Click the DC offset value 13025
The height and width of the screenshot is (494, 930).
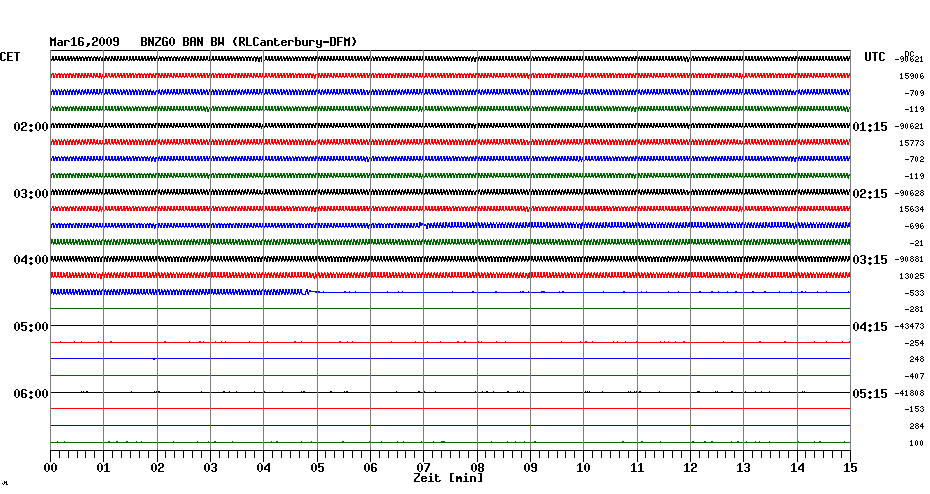pyautogui.click(x=911, y=276)
